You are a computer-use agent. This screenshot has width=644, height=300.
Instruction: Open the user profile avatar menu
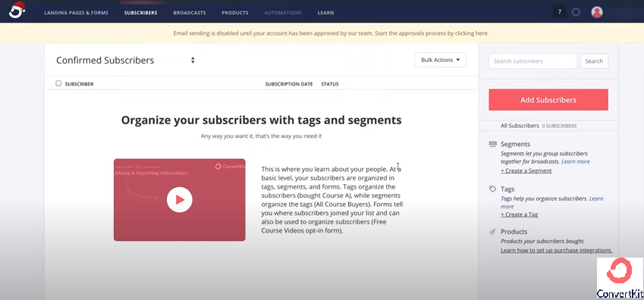pyautogui.click(x=597, y=12)
